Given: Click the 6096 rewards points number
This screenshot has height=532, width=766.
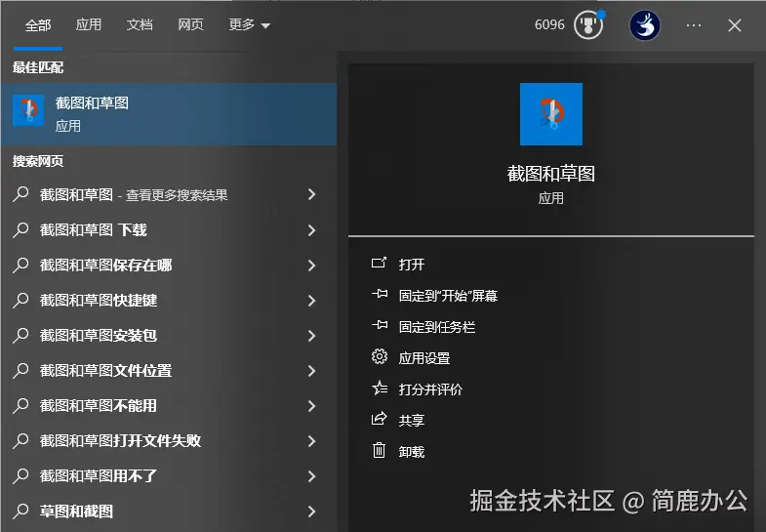Looking at the screenshot, I should (x=549, y=25).
